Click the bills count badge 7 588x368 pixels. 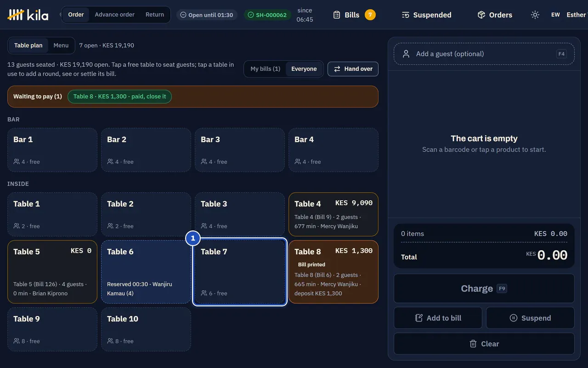(x=370, y=15)
